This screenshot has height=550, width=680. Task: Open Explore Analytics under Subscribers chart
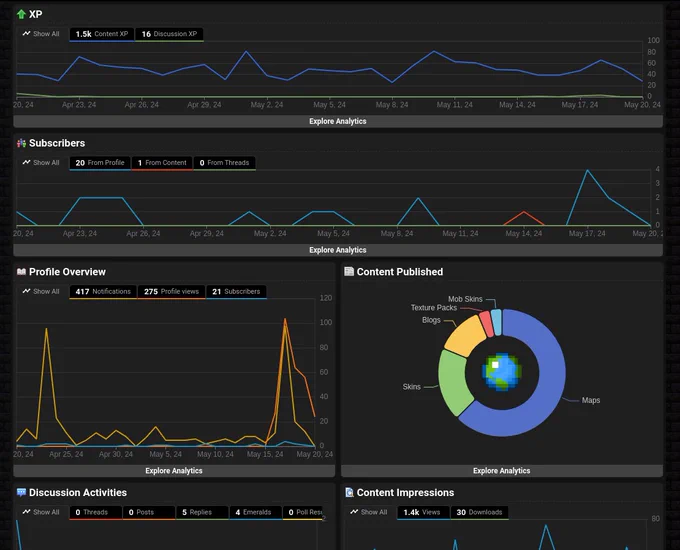(338, 250)
